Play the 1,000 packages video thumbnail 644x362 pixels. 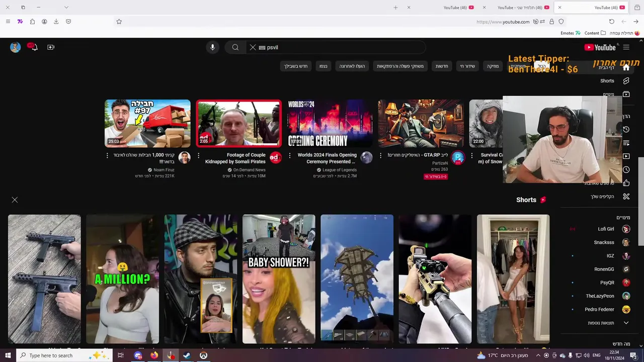147,123
